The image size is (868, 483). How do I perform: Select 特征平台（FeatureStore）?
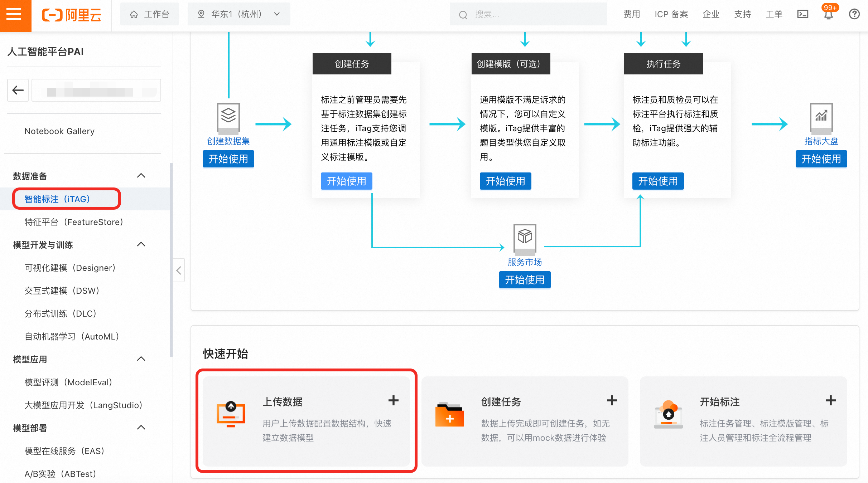74,222
